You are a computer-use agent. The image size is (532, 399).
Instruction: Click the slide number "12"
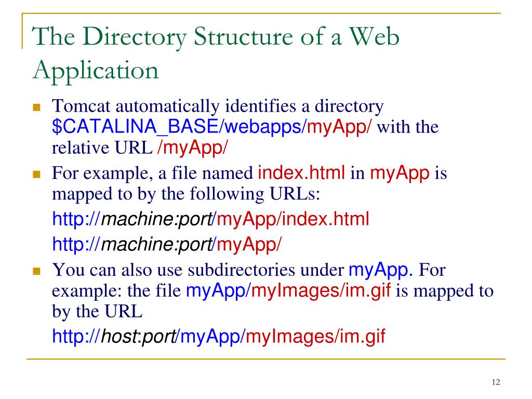496,382
